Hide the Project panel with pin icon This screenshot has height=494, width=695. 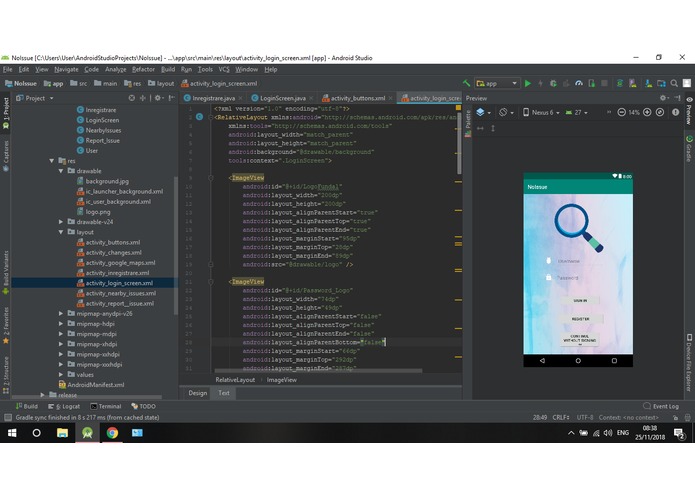tap(172, 98)
